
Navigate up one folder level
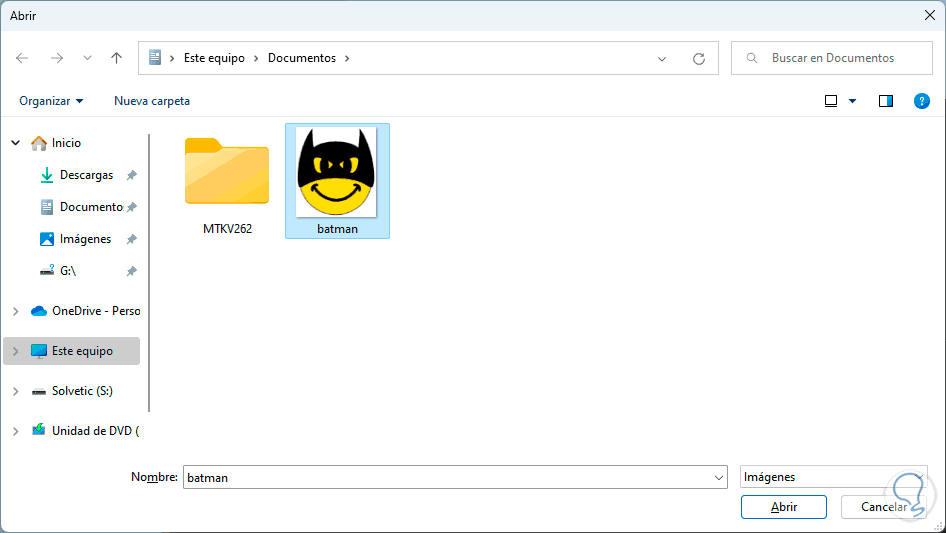pos(116,58)
